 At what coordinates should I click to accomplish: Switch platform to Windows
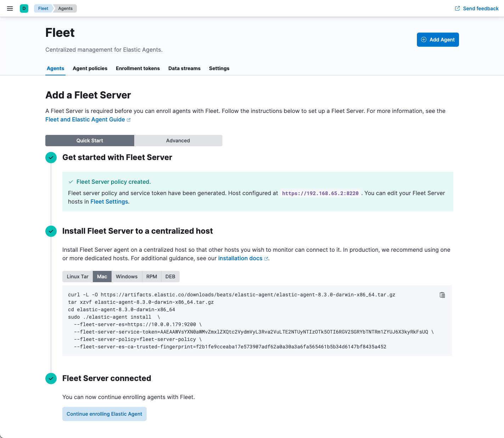coord(126,277)
